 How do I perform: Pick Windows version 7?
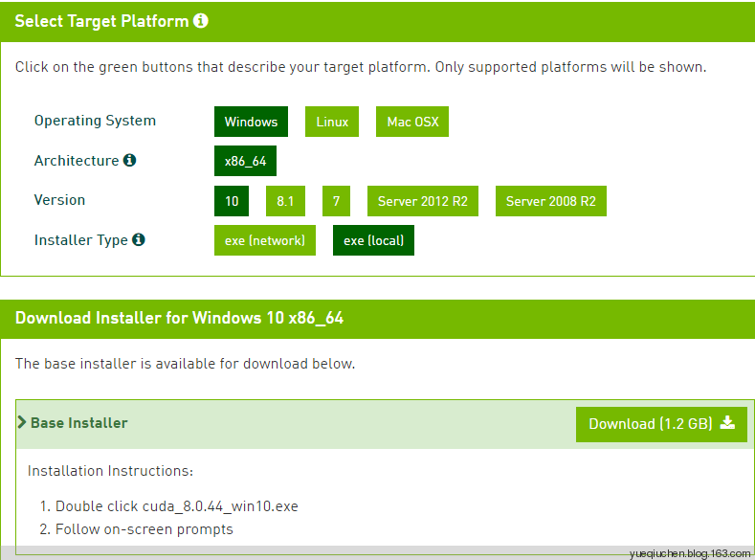click(x=336, y=201)
